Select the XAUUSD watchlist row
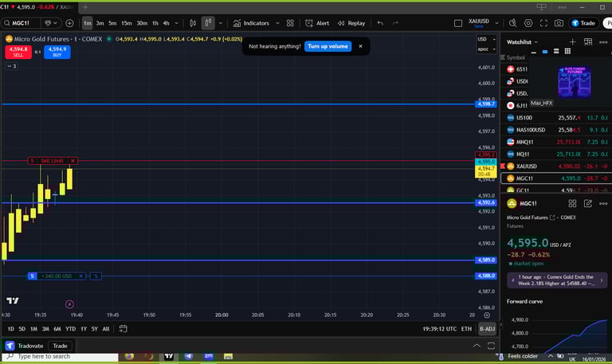 click(x=556, y=166)
